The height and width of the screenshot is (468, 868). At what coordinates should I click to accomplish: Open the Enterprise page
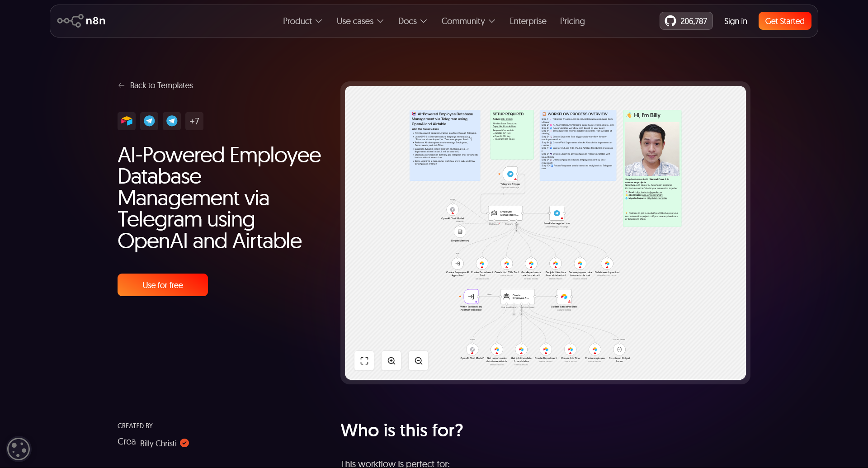tap(528, 21)
